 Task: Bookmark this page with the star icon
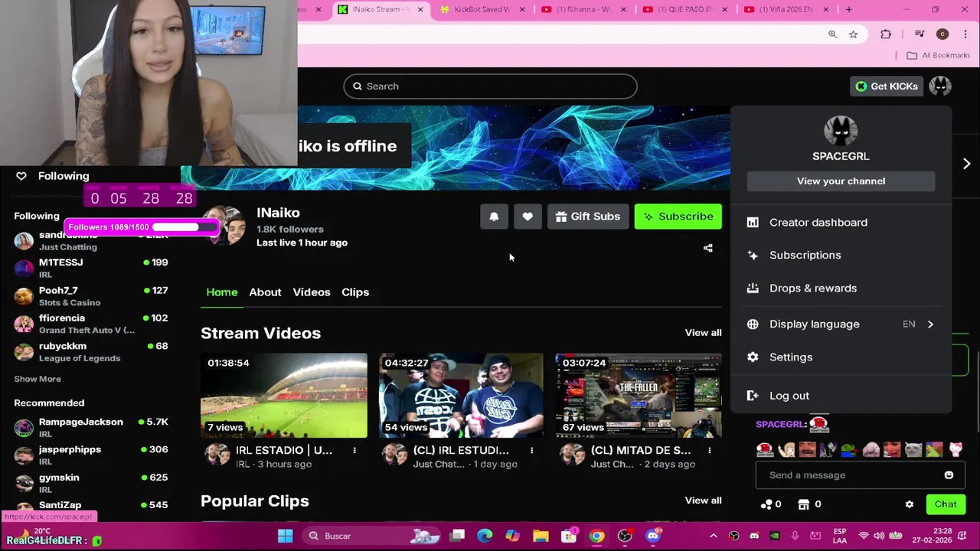click(x=854, y=34)
